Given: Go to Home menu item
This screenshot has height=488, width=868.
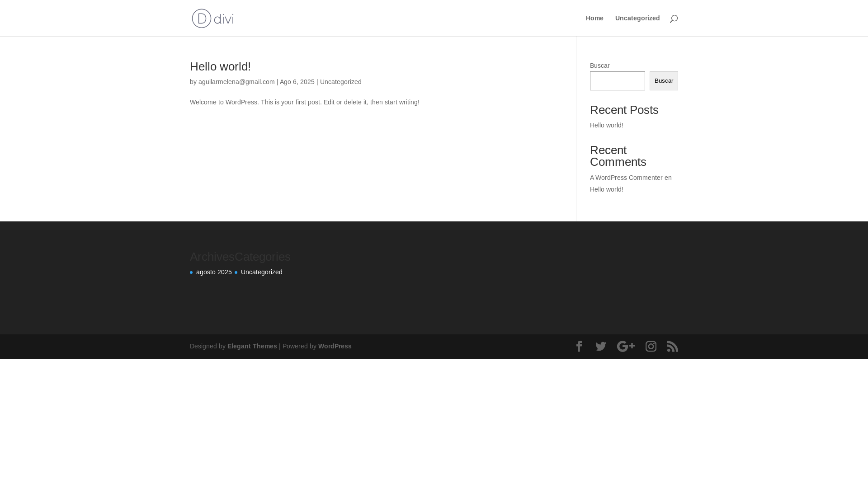Looking at the screenshot, I should (594, 18).
